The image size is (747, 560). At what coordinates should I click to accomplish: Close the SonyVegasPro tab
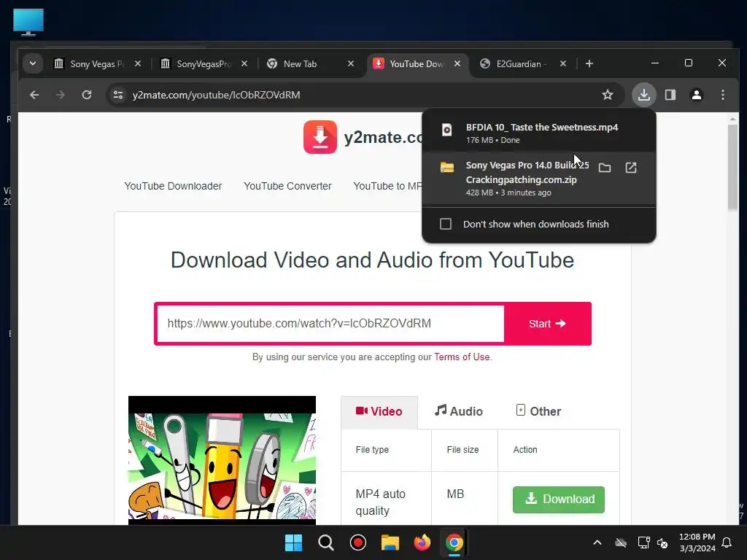click(244, 64)
